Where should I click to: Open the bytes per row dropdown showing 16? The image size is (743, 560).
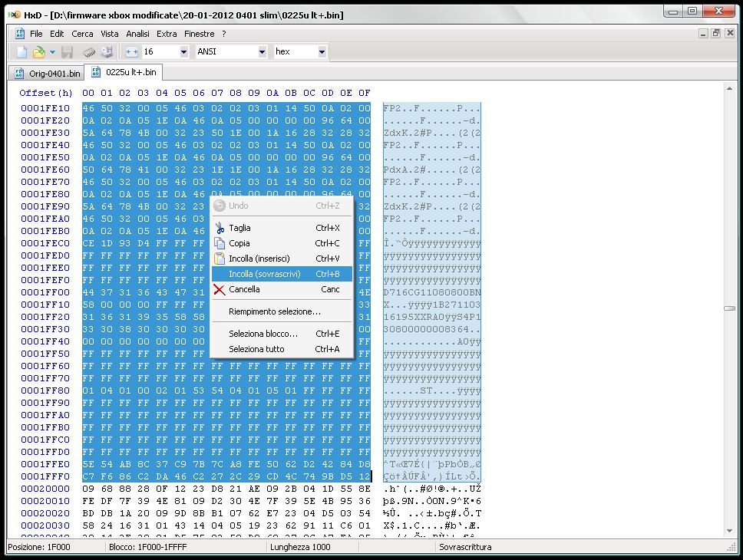click(184, 51)
